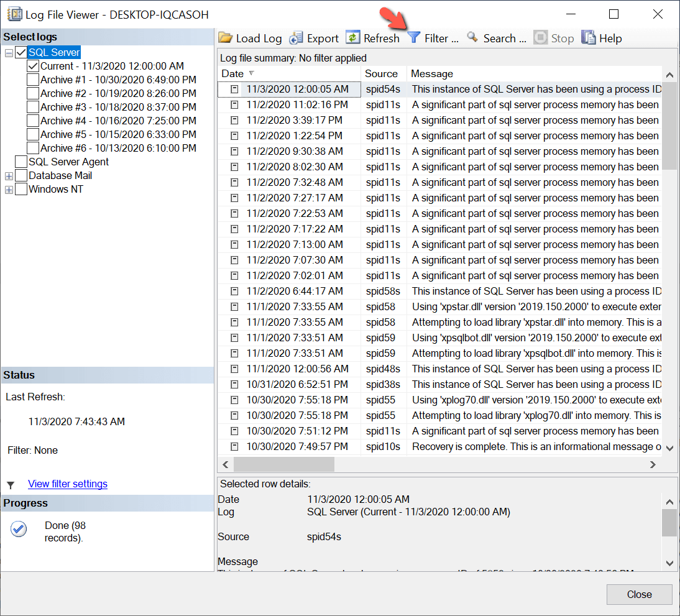
Task: Expand the Database Mail tree node
Action: click(9, 176)
